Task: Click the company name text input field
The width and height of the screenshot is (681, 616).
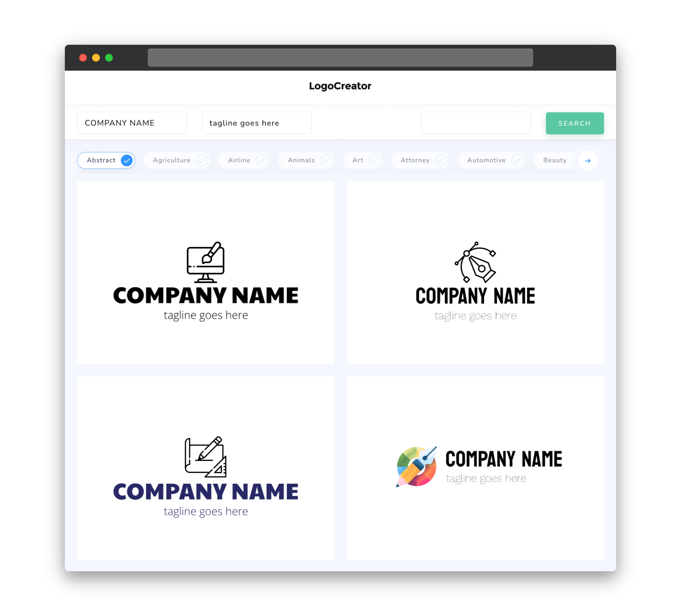Action: click(x=133, y=123)
